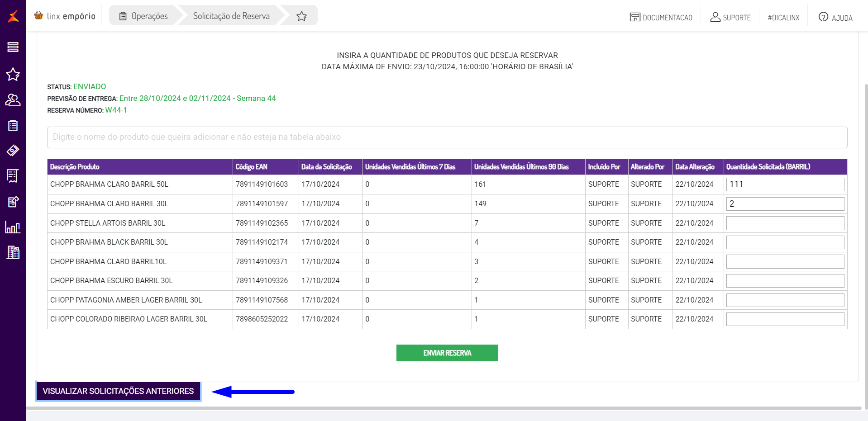Click the Linx logo icon

coord(13,16)
